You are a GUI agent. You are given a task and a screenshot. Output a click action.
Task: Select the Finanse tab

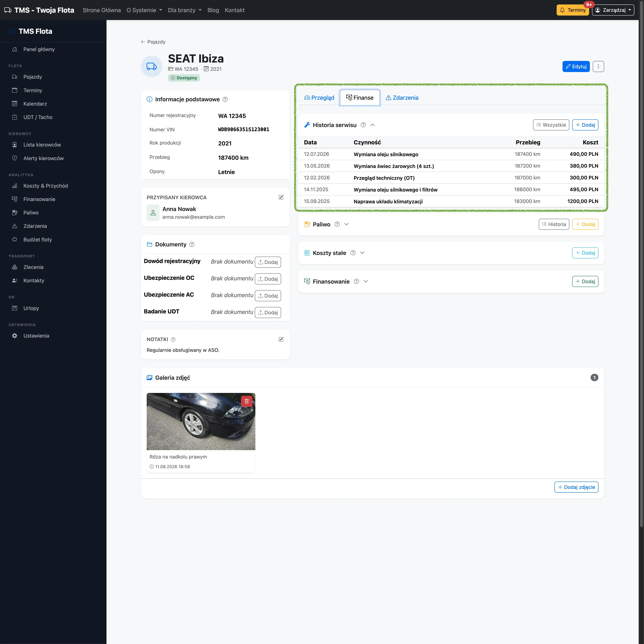(360, 98)
